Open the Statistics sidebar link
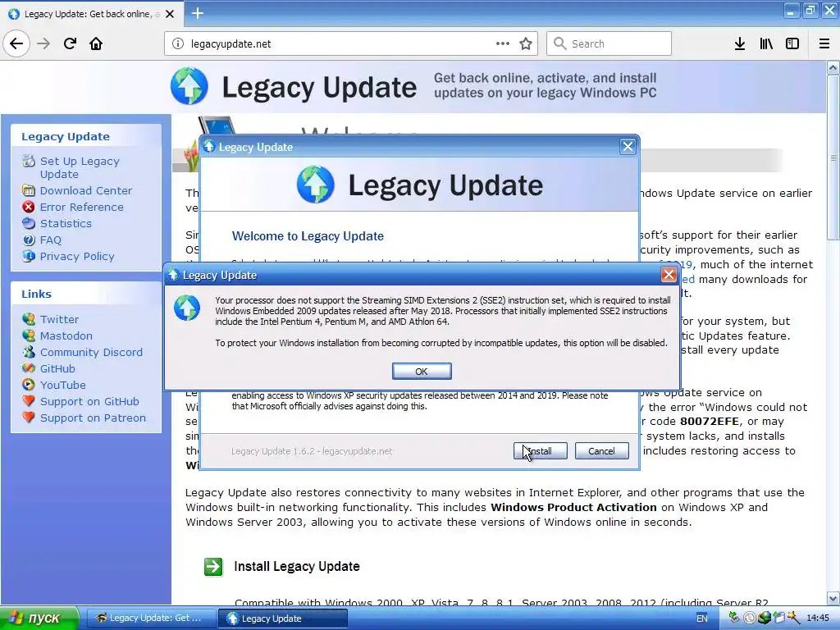The image size is (840, 630). pyautogui.click(x=66, y=223)
